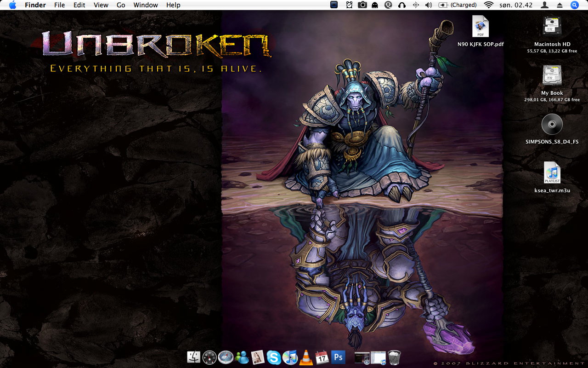Viewport: 588px width, 368px height.
Task: Open the Apple menu
Action: tap(12, 5)
